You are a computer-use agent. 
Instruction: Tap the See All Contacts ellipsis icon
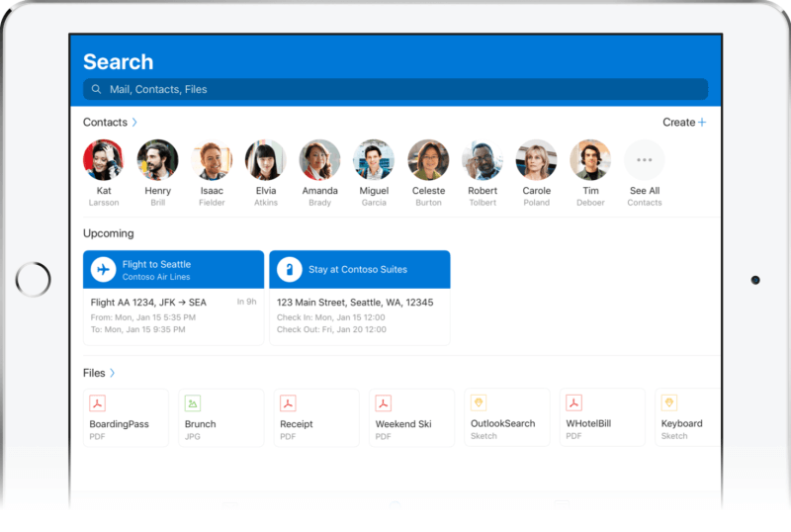point(645,160)
